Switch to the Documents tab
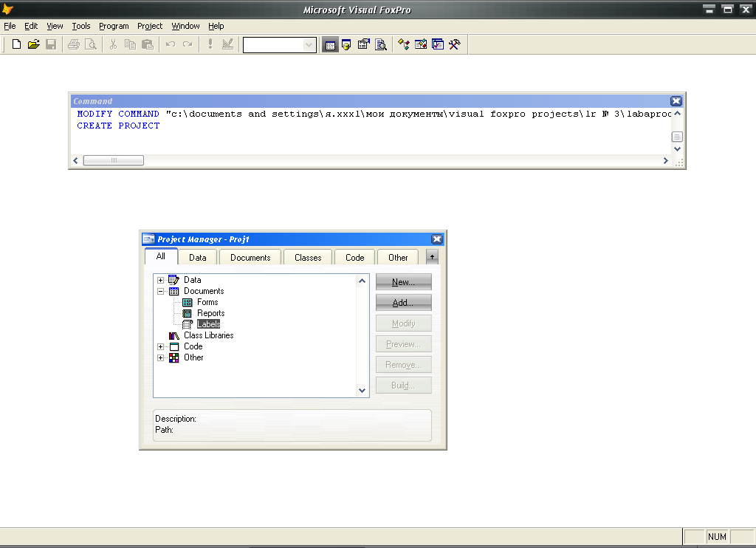Viewport: 756px width, 548px height. click(x=250, y=257)
